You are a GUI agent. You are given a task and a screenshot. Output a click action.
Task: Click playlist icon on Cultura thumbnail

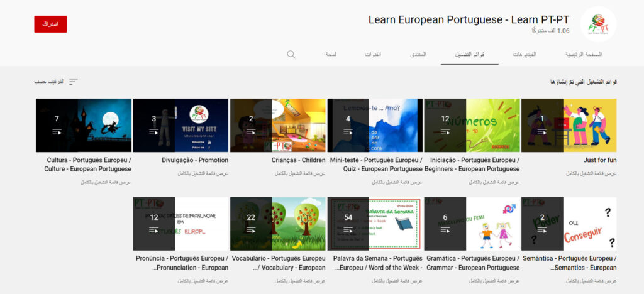coord(57,132)
